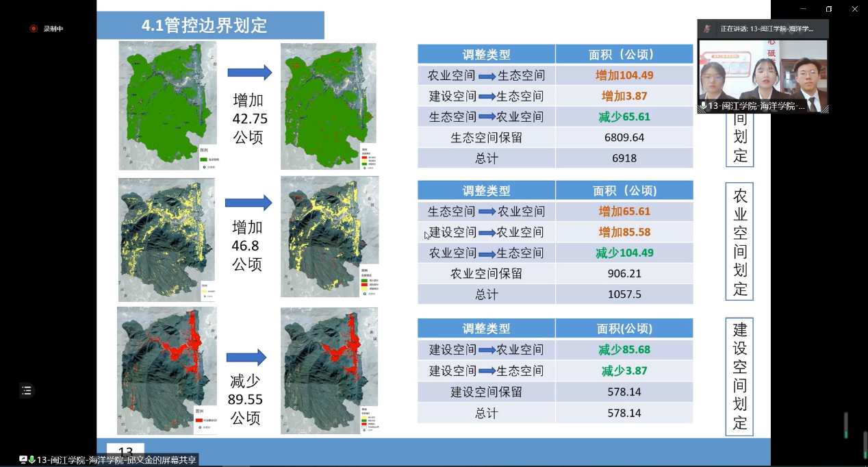This screenshot has width=868, height=467.
Task: Click the 录制中 recording label
Action: point(53,29)
